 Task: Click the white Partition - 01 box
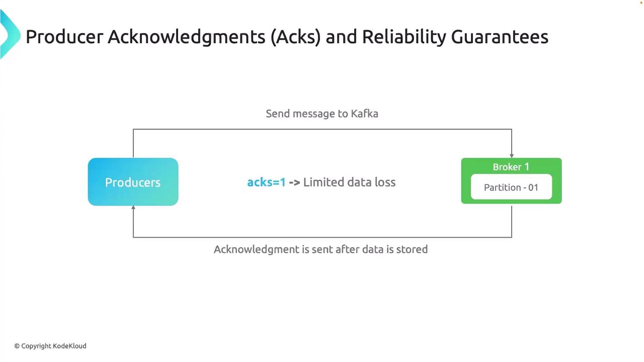(511, 188)
